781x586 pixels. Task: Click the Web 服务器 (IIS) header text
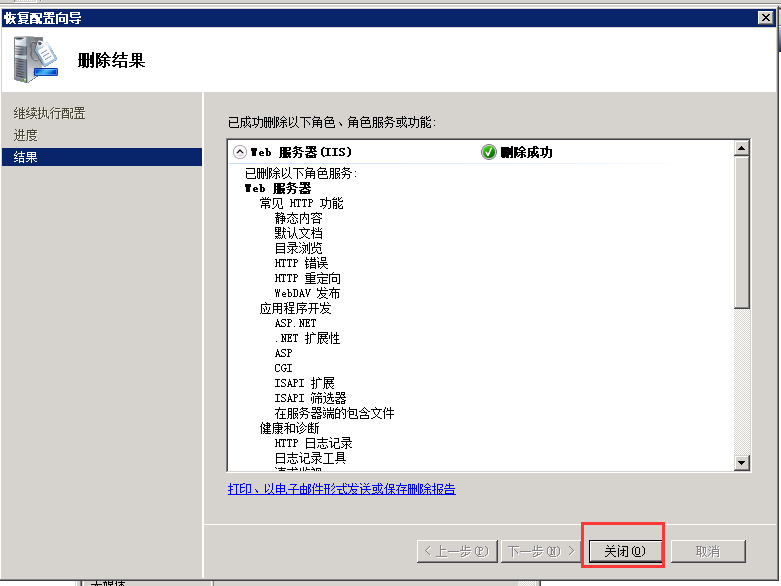300,152
